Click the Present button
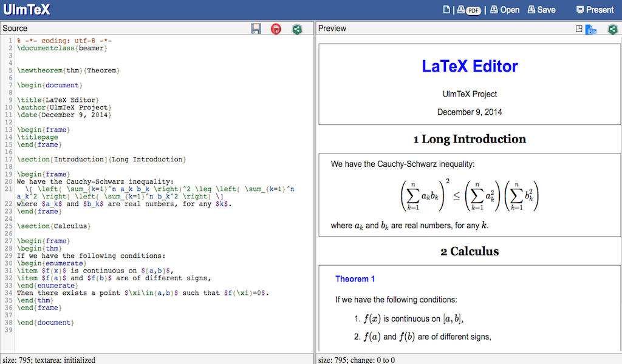Screen dimensions: 622x364 point(595,9)
